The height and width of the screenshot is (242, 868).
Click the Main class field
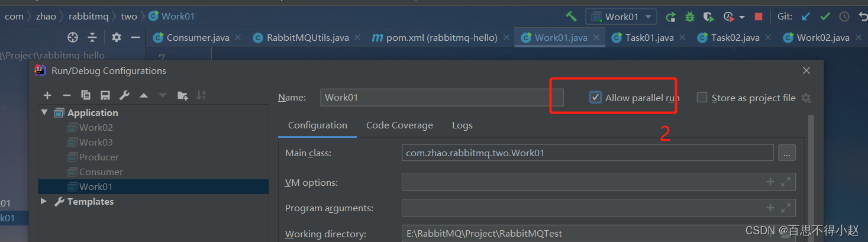coord(588,153)
